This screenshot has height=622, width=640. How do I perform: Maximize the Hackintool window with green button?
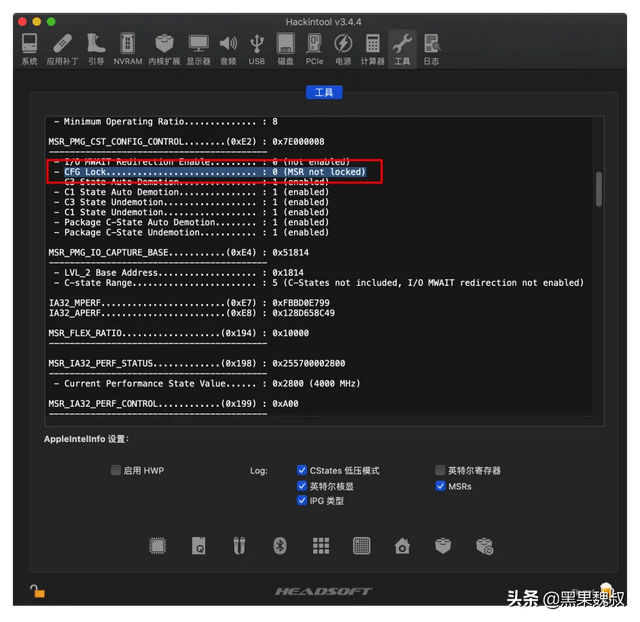[x=51, y=22]
